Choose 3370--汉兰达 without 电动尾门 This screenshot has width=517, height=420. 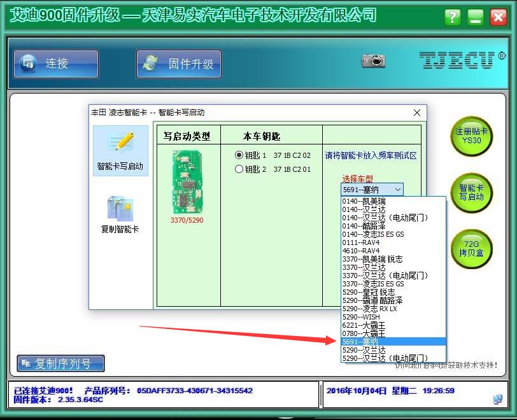(x=393, y=267)
